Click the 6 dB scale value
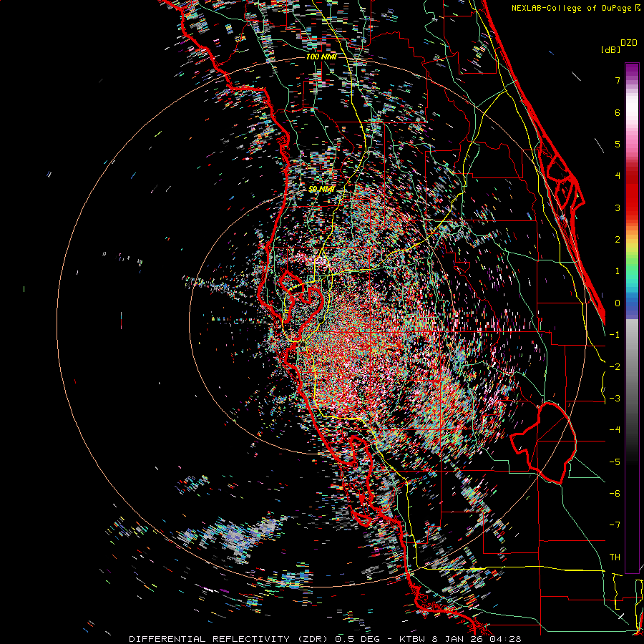The image size is (644, 644). (618, 112)
